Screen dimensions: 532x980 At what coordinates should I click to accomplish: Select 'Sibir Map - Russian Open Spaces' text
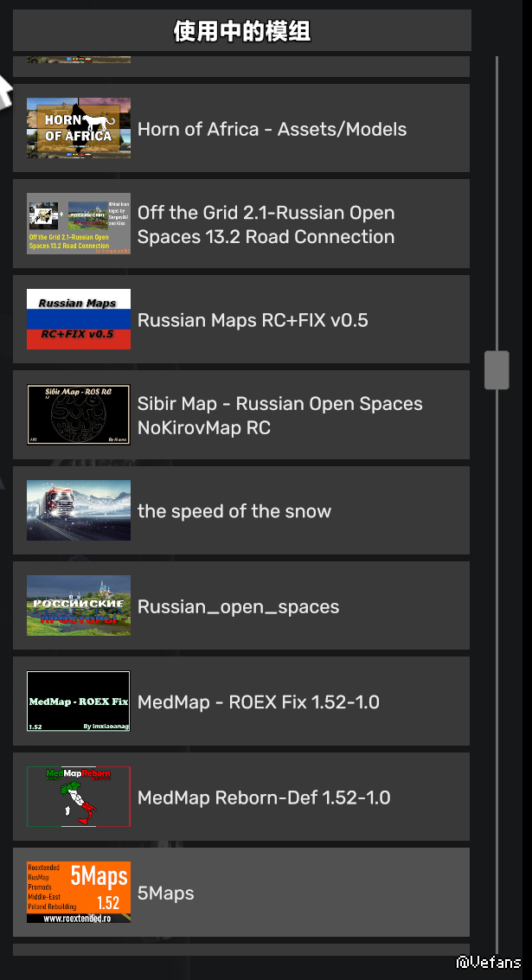pyautogui.click(x=279, y=404)
